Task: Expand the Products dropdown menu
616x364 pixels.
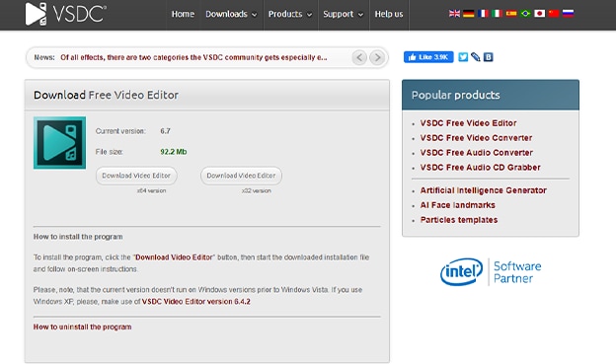Action: point(290,14)
